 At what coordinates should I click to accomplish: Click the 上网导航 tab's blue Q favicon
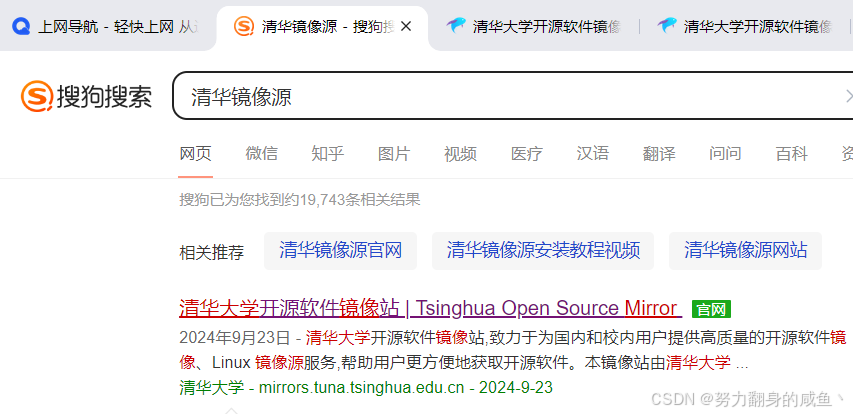pos(21,26)
